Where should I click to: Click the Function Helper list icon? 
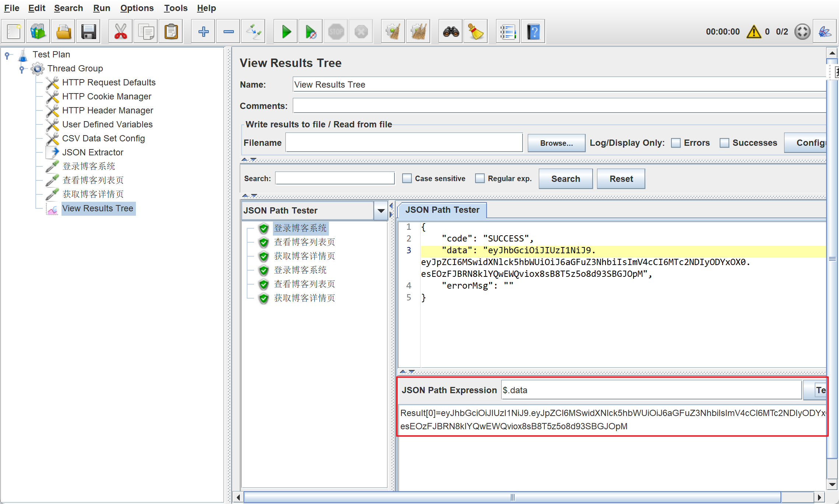tap(508, 32)
